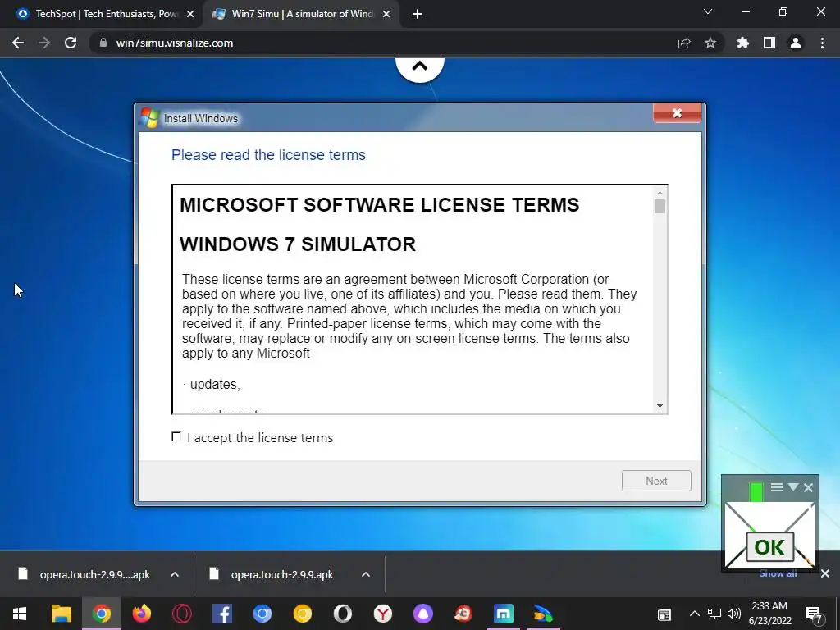Click scroll up arrow in license text box
Viewport: 840px width, 630px height.
coord(660,193)
